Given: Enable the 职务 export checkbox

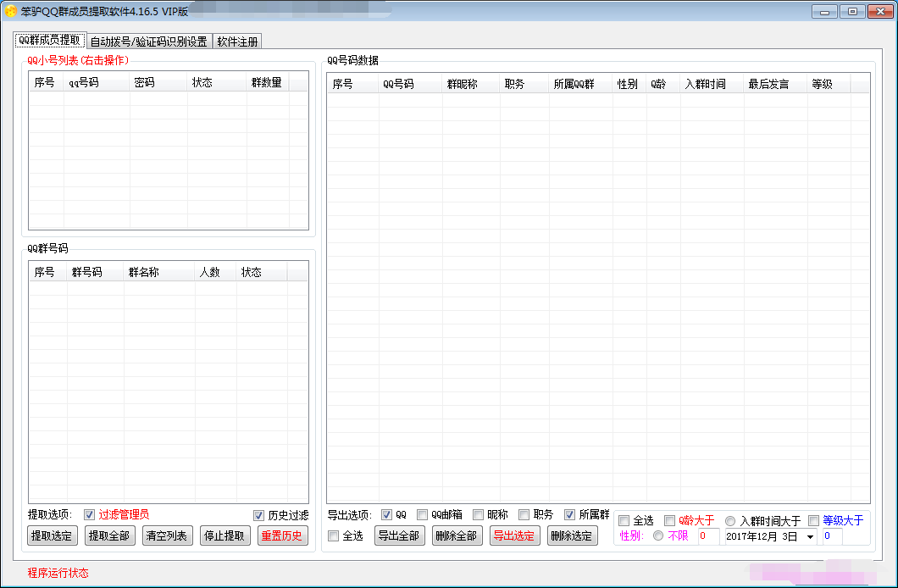Looking at the screenshot, I should click(x=524, y=515).
